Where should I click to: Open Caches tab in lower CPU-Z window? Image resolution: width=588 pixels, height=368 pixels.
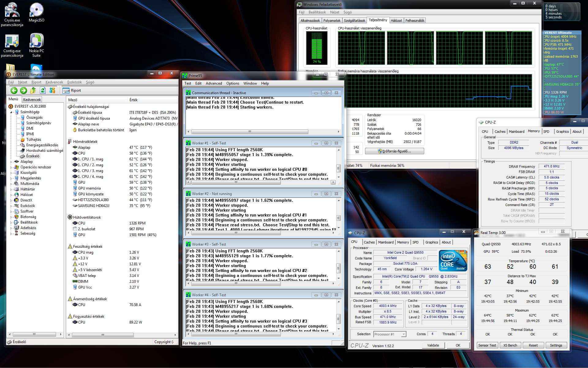coord(369,242)
